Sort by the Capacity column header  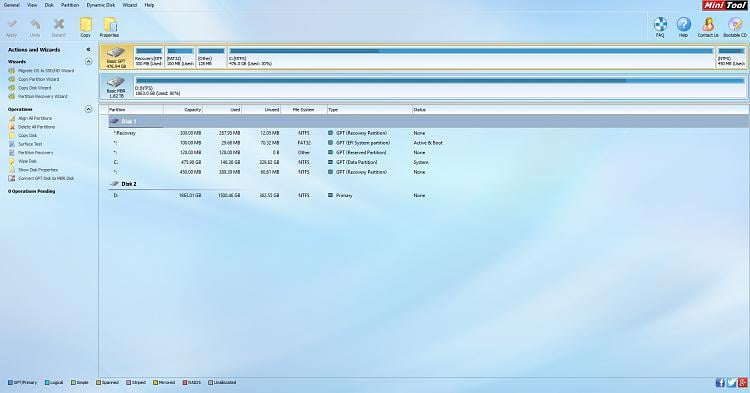[183, 110]
